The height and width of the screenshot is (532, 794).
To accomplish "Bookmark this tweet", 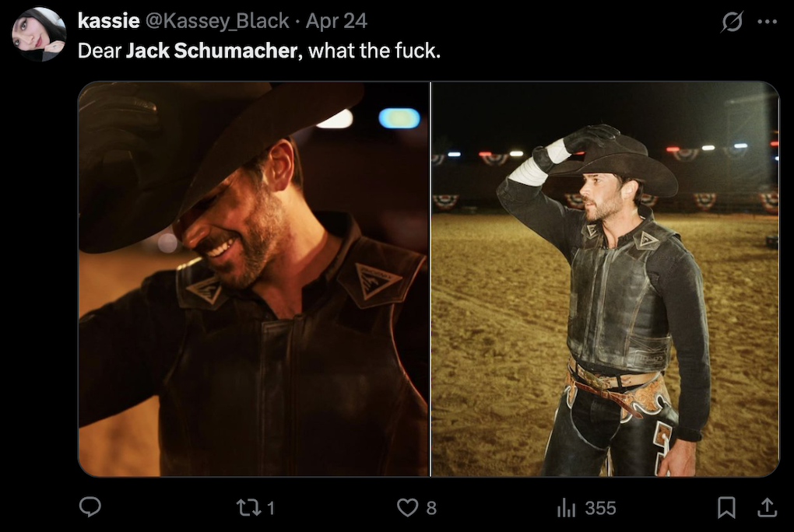I will pos(726,508).
